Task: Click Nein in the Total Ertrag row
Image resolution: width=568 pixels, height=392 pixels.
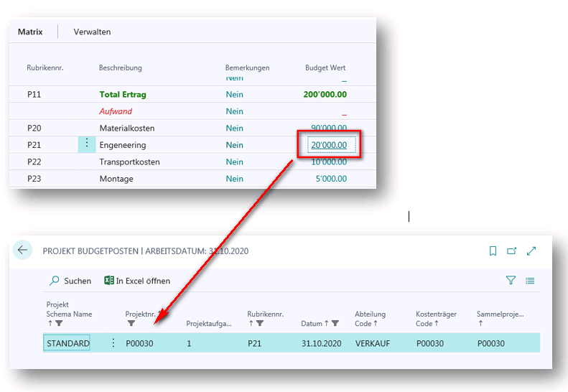Action: pyautogui.click(x=234, y=95)
